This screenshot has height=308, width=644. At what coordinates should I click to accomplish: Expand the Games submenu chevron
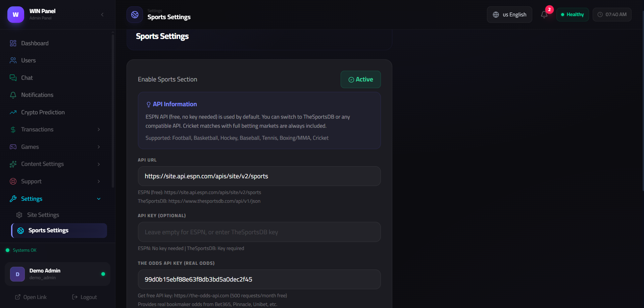(x=99, y=147)
